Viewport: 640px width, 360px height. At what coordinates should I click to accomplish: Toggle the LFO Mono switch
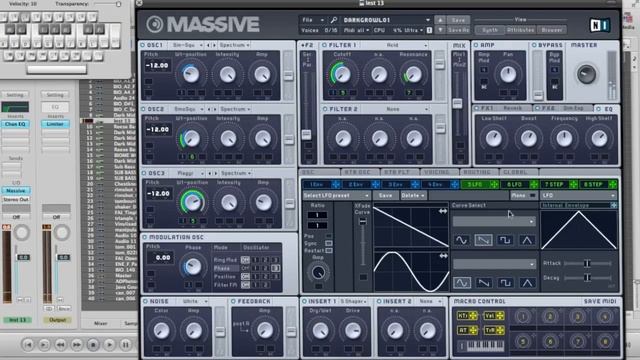point(532,196)
